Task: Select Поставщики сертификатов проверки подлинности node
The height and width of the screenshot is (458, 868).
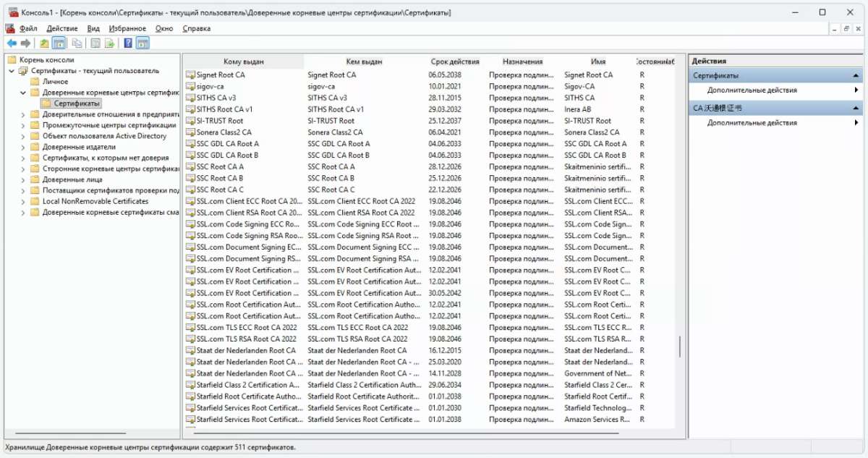Action: [x=111, y=190]
